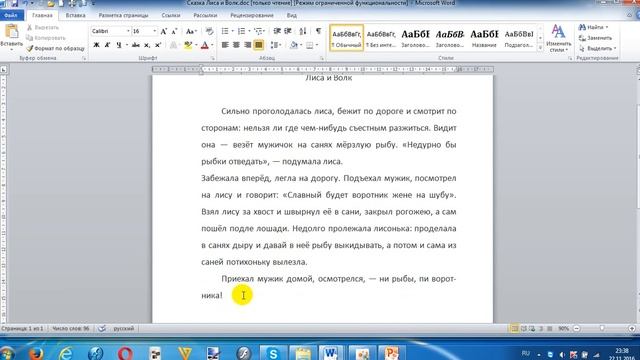Click the zoom out minus button
Screen dimensions: 640x360
576,329
